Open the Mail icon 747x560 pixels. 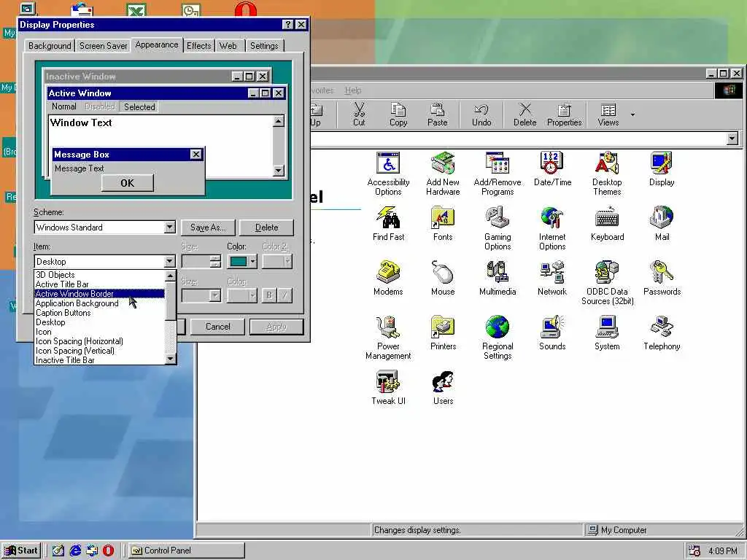(662, 224)
